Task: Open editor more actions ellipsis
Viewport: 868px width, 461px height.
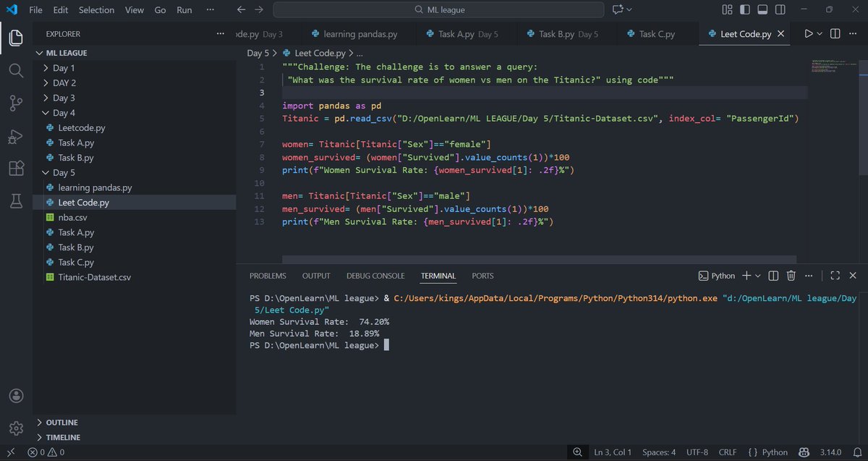Action: pos(854,34)
